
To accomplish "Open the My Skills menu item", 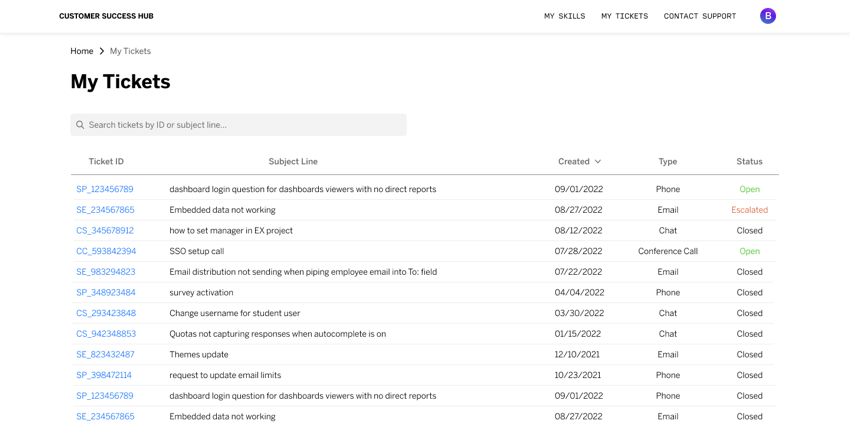I will (564, 16).
